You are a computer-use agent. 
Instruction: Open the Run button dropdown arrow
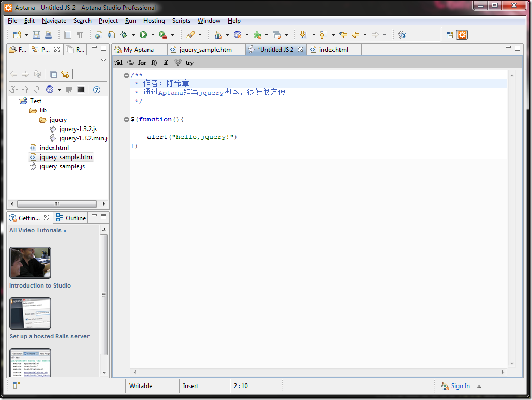click(153, 35)
